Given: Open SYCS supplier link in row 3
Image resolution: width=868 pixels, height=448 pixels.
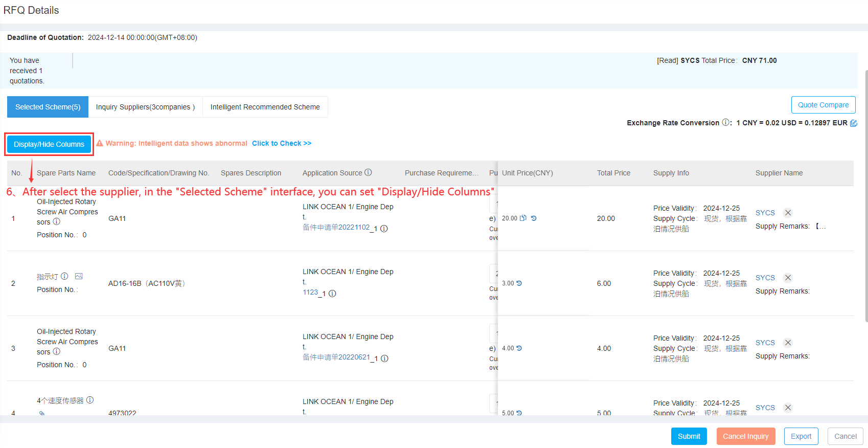Looking at the screenshot, I should point(765,343).
